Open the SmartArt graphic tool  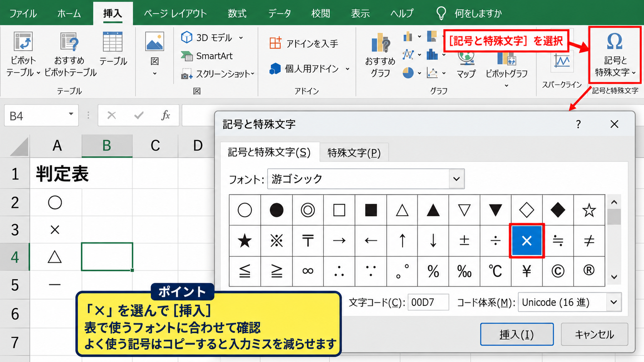(x=207, y=56)
